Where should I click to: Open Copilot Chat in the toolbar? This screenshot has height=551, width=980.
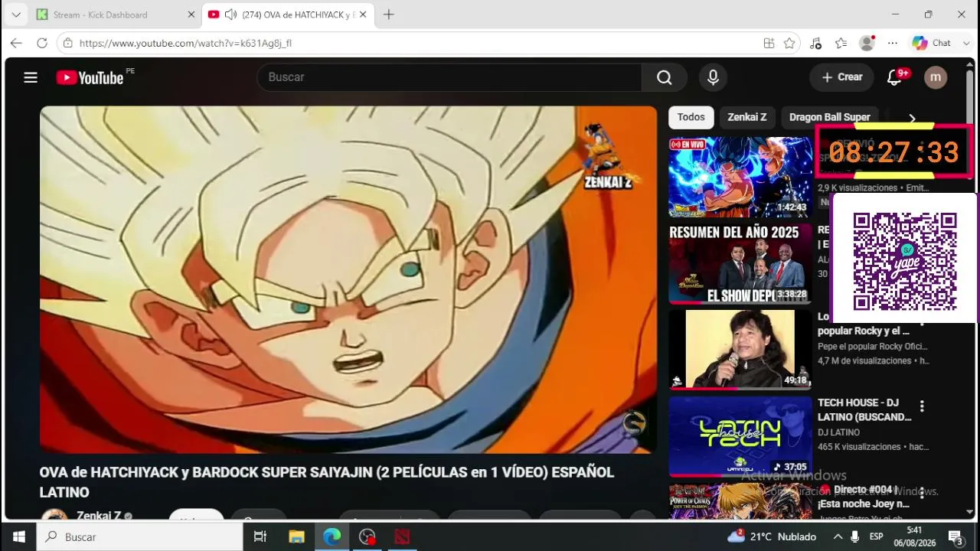point(933,43)
